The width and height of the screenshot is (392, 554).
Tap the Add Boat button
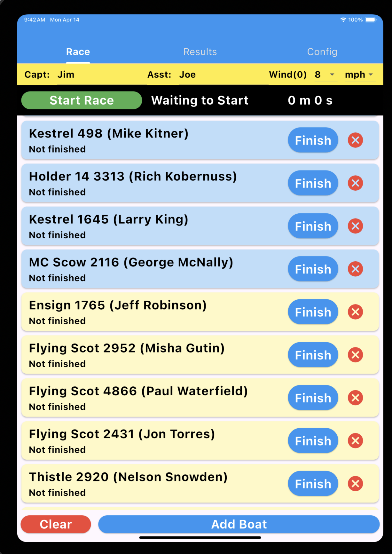239,524
